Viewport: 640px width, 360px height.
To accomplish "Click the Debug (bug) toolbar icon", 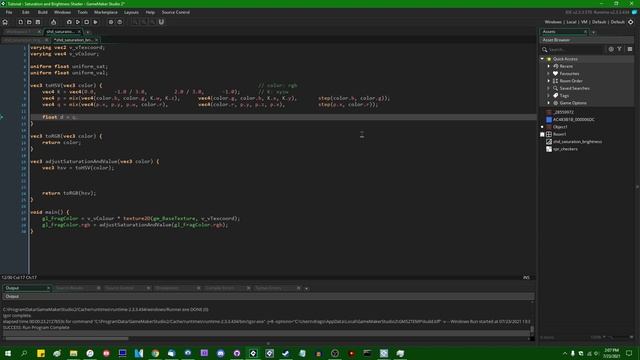I will tap(69, 22).
